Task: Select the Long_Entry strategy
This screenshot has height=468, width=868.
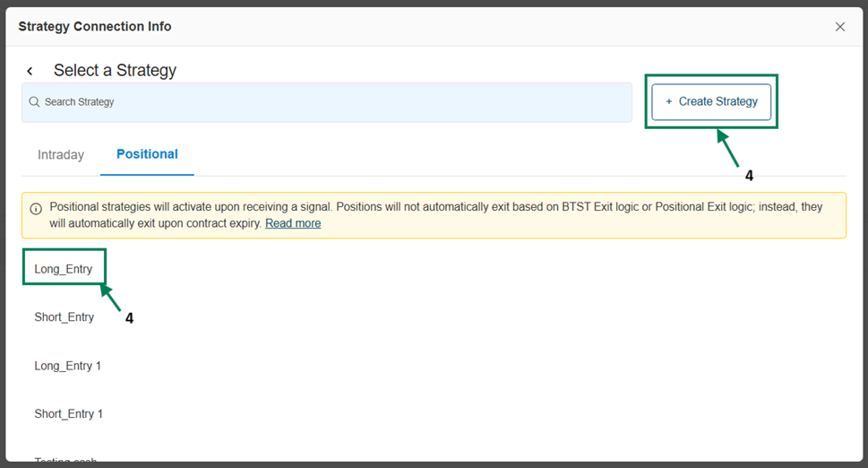Action: point(64,269)
